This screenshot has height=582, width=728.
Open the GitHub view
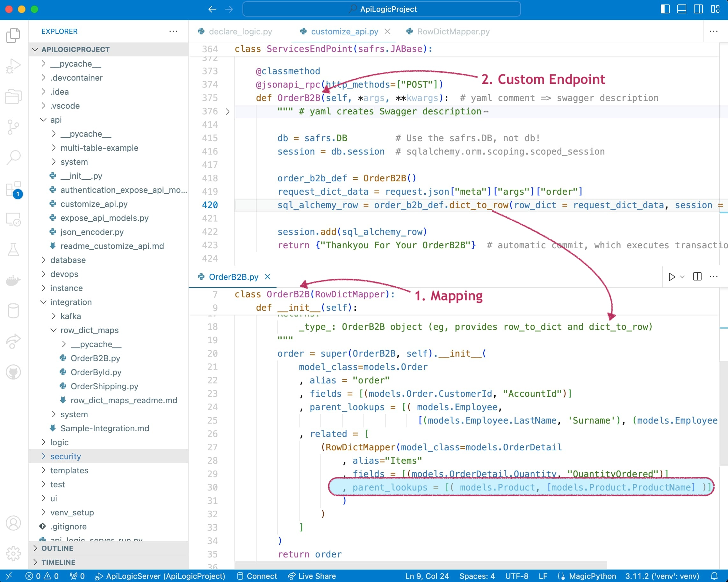click(x=13, y=372)
